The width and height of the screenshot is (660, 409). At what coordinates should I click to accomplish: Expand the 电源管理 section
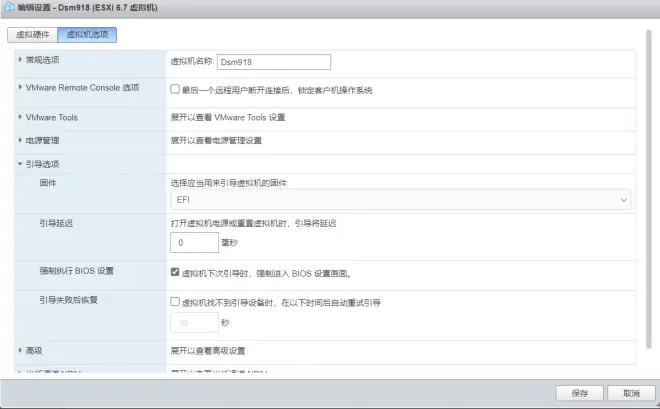[20, 140]
